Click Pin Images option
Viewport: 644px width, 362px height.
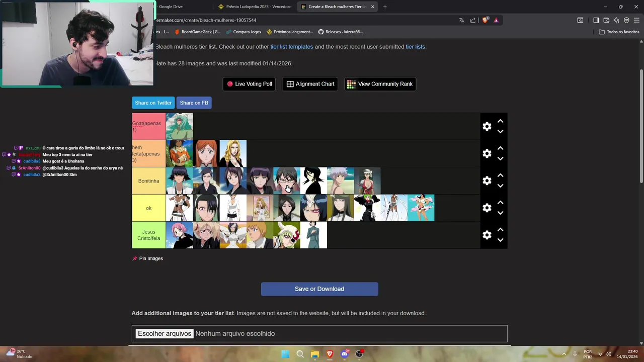tap(147, 258)
